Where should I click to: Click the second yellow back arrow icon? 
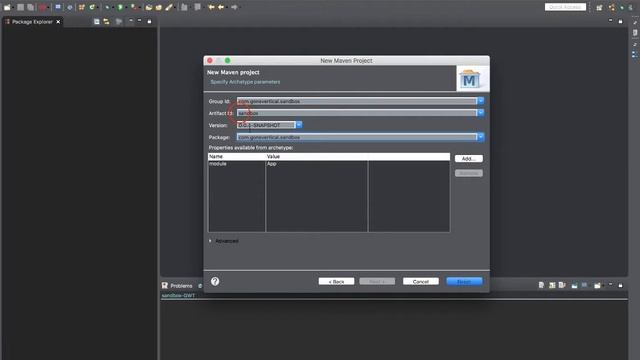click(221, 7)
